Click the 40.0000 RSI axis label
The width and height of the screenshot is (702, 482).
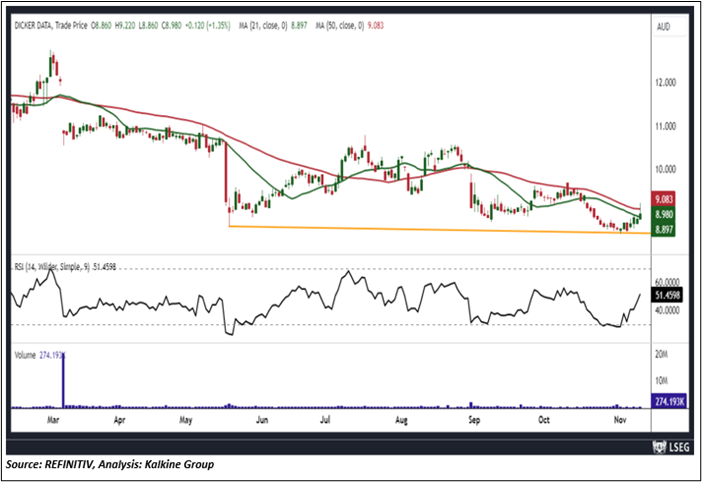(667, 310)
